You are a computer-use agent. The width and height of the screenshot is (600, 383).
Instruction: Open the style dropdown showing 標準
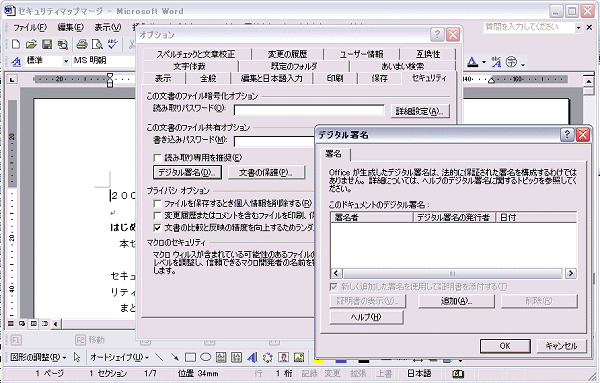66,61
